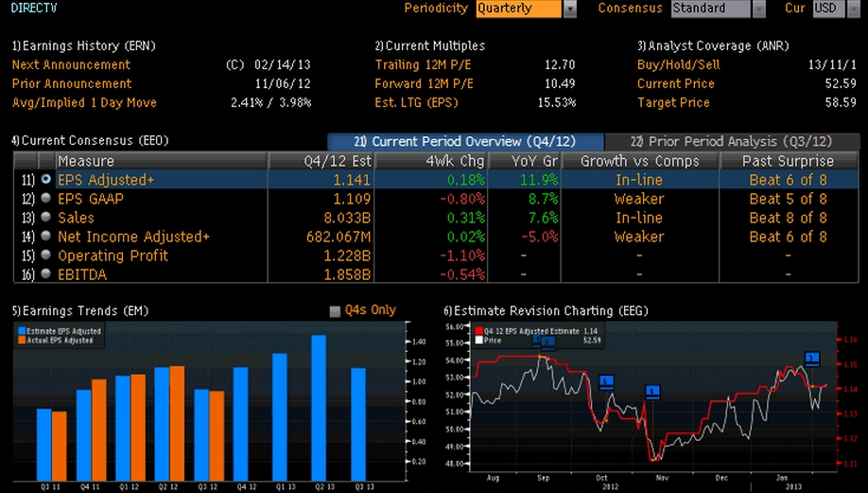
Task: Click the Est. LTG (EPS) value 15.53%
Action: tap(557, 102)
